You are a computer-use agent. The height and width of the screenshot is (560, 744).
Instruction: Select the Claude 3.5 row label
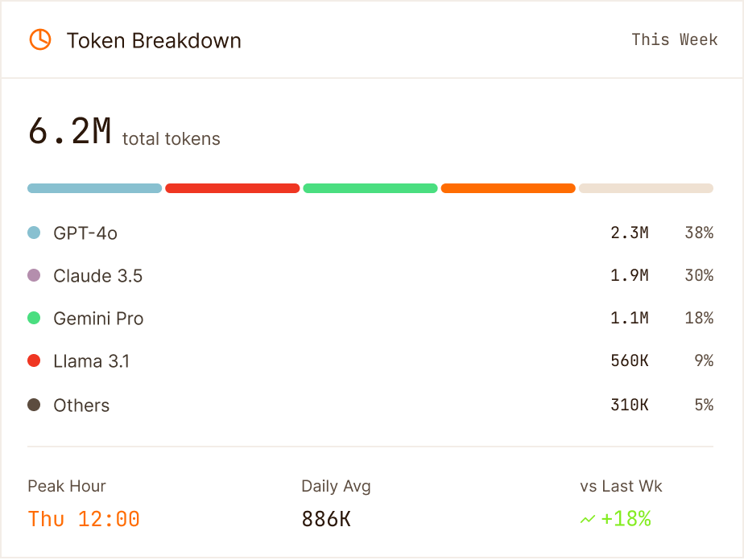pyautogui.click(x=97, y=276)
